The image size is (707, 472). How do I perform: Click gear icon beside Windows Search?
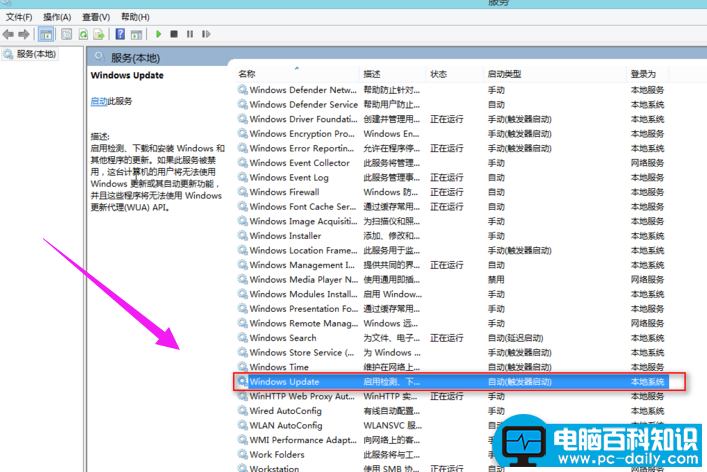tap(243, 338)
